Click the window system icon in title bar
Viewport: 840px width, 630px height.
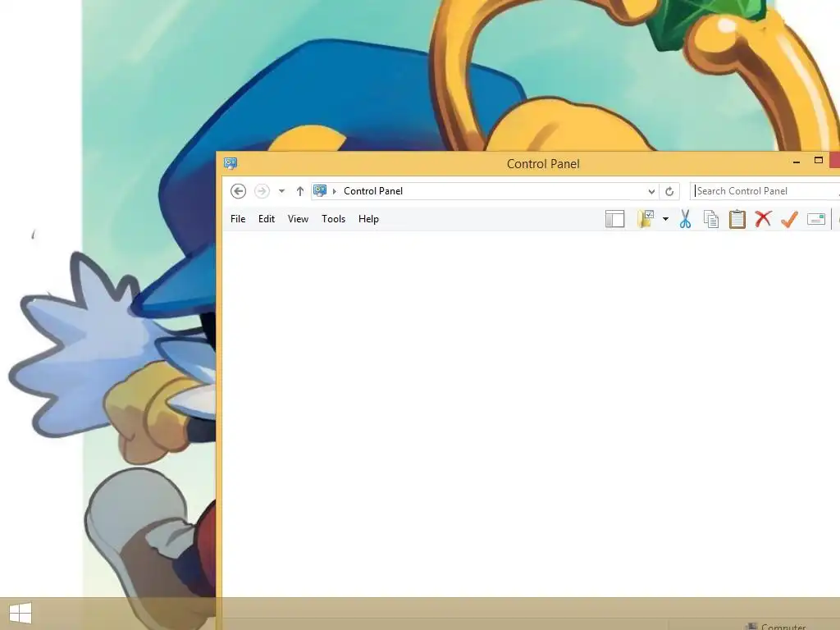coord(231,163)
